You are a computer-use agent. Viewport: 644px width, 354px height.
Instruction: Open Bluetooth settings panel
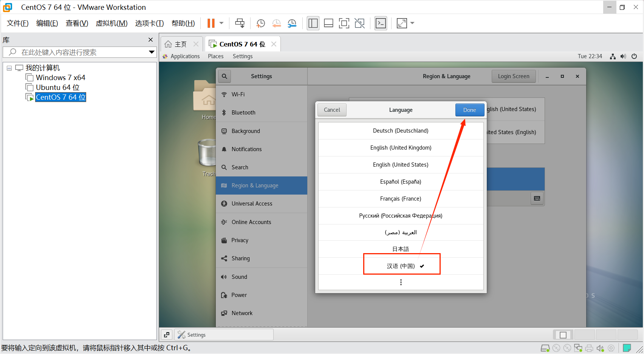262,113
